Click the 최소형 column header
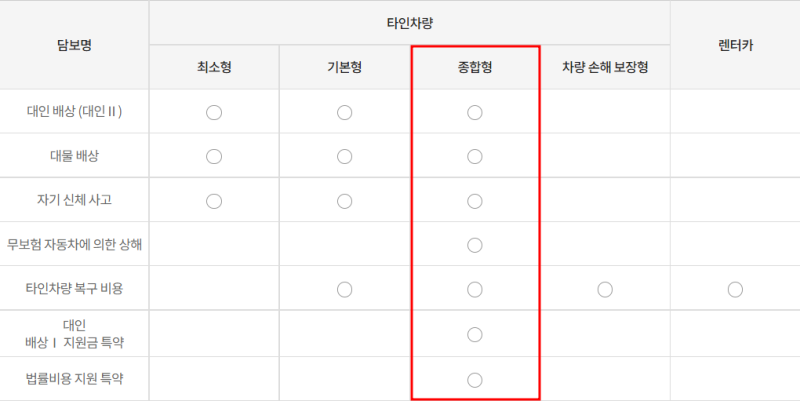800x401 pixels. 214,67
